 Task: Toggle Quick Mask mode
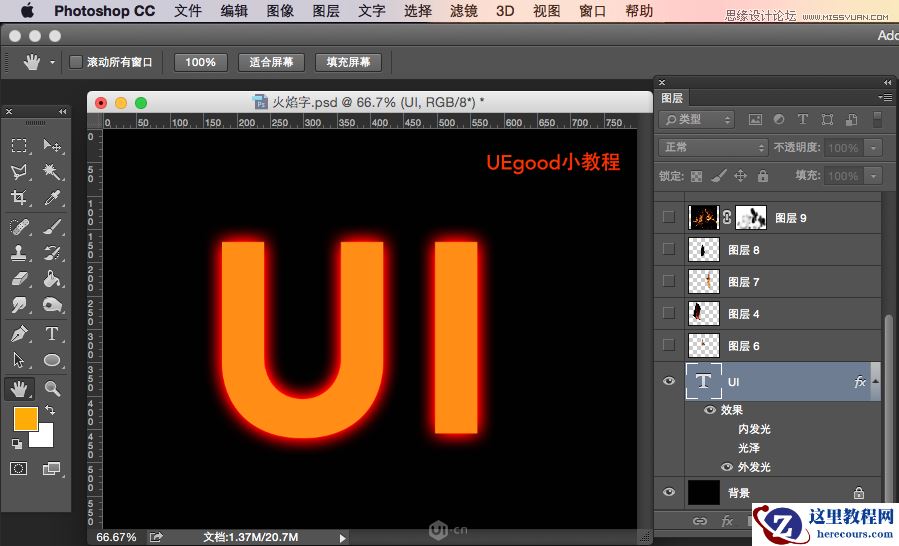[x=18, y=469]
